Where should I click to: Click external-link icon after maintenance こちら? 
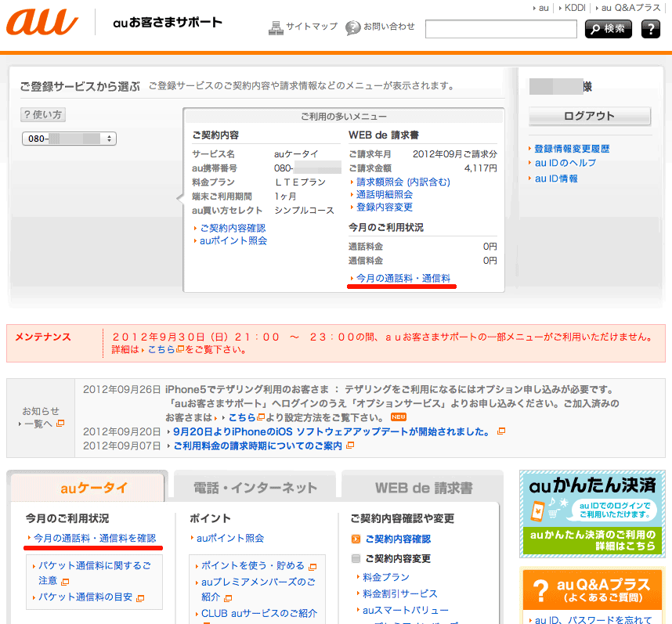(180, 349)
